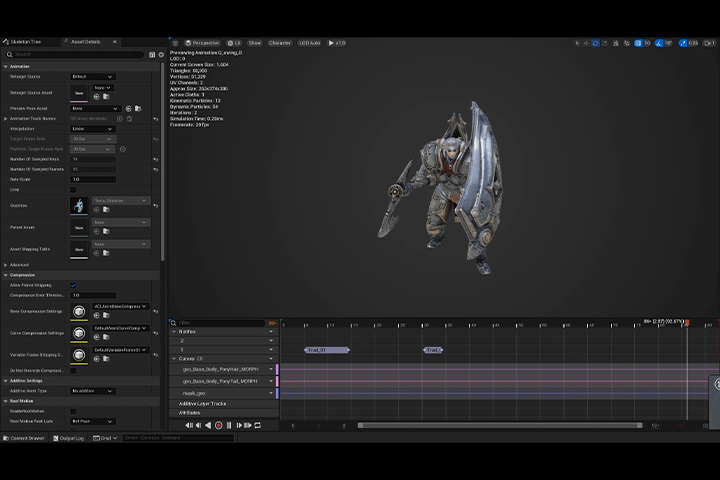This screenshot has height=480, width=720.
Task: Browse to Asset Mapping Table in Content Browser
Action: pyautogui.click(x=106, y=253)
